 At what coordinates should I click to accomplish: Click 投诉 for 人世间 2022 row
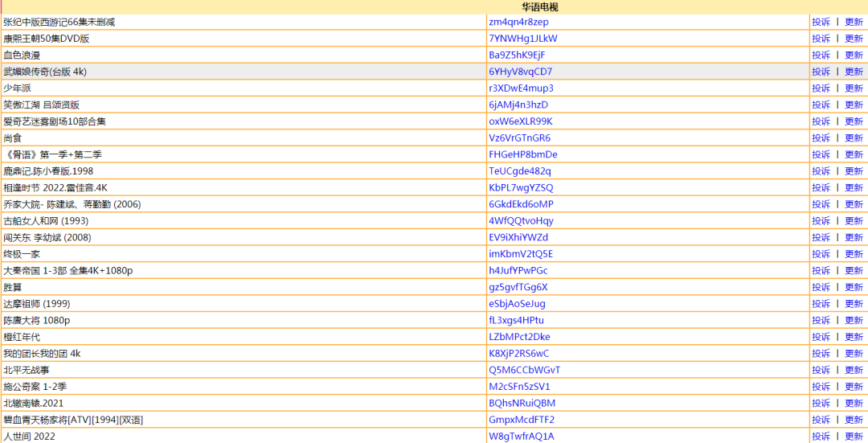point(821,437)
